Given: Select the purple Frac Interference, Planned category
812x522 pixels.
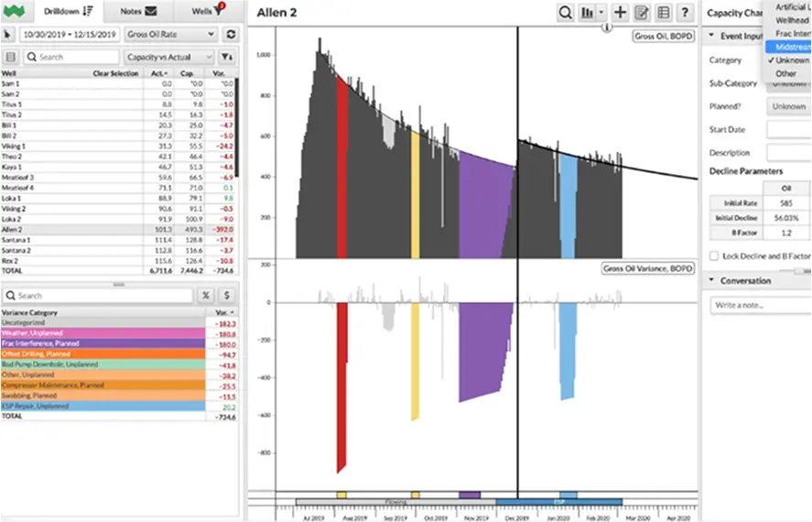Looking at the screenshot, I should click(103, 343).
